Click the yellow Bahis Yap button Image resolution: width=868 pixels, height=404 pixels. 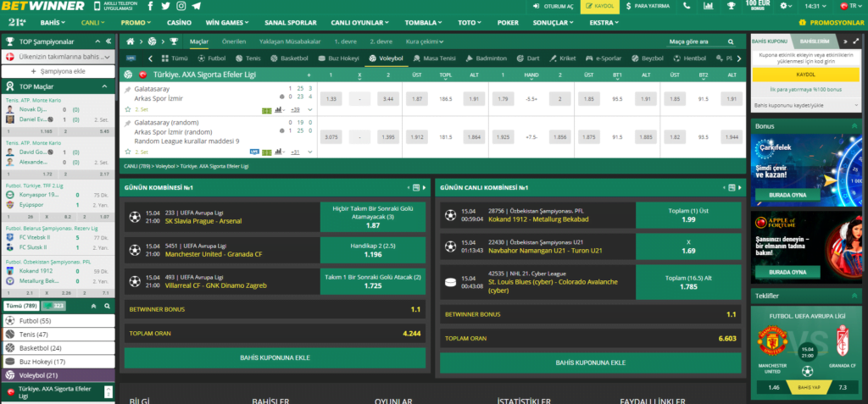point(808,387)
